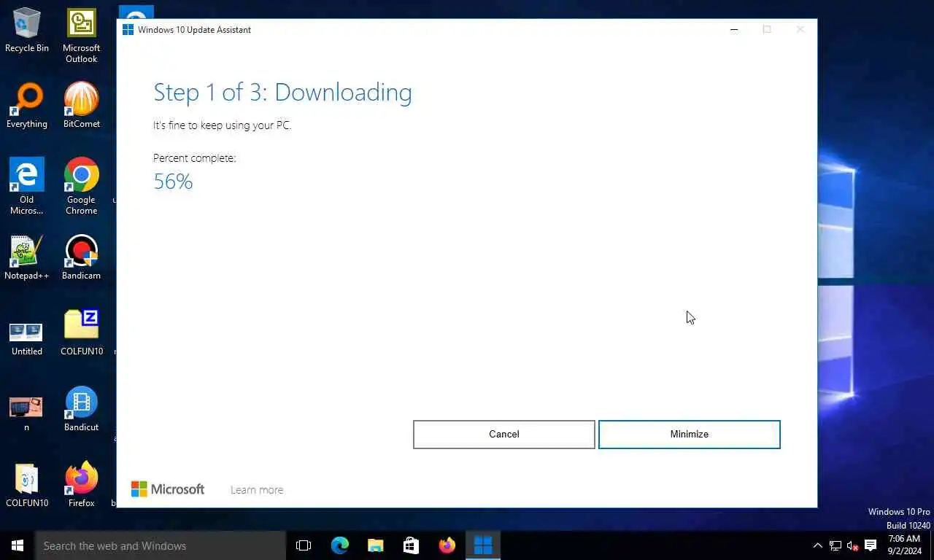Click the Search the web and Windows box

pyautogui.click(x=161, y=545)
